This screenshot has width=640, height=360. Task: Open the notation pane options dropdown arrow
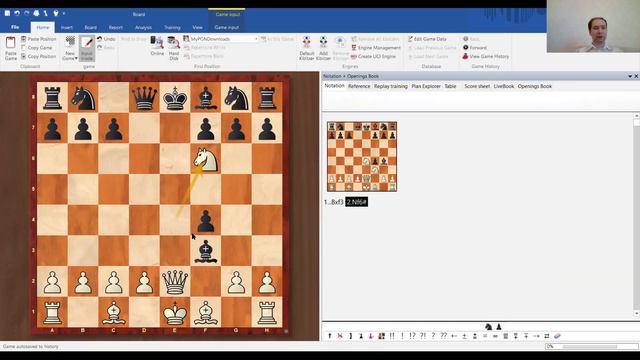[x=630, y=76]
